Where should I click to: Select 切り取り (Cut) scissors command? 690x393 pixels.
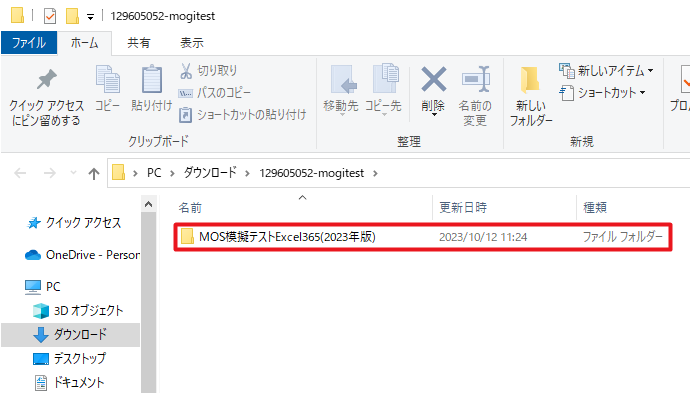pyautogui.click(x=208, y=70)
